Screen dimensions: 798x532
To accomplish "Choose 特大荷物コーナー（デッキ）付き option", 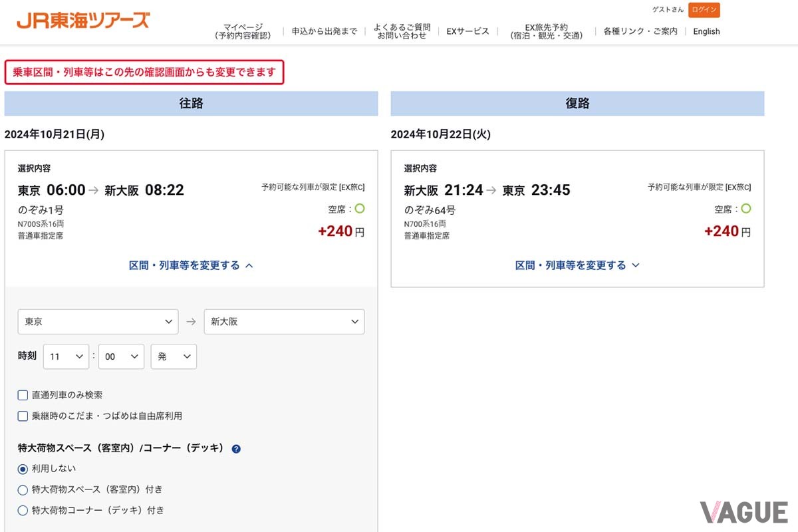I will 23,511.
